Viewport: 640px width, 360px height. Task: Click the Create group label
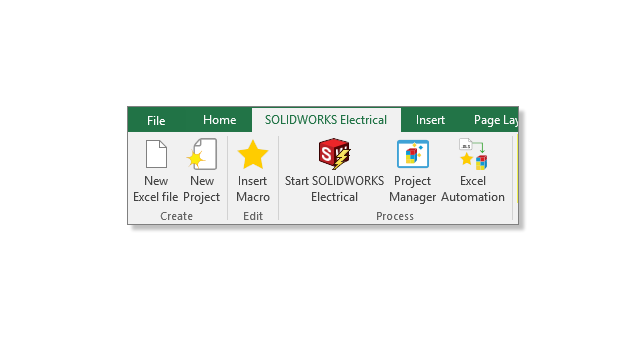coord(176,216)
